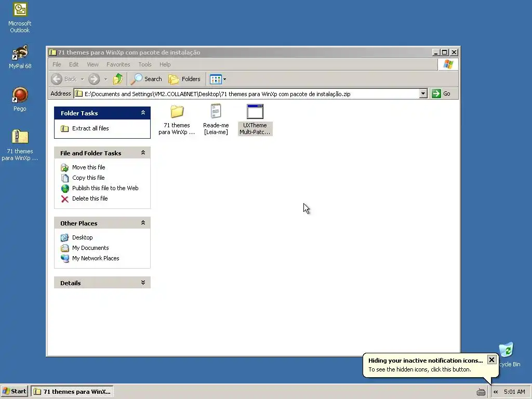Click the keyboard icon in system tray
This screenshot has height=399, width=532.
tap(481, 392)
